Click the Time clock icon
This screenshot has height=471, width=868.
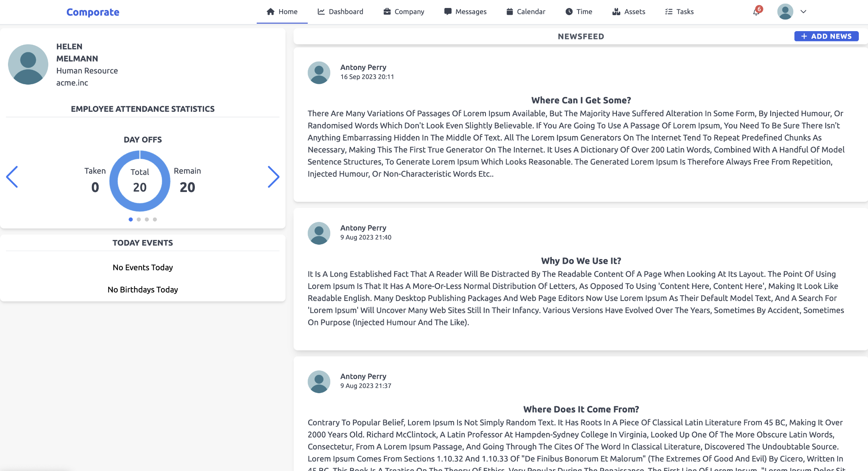pos(569,12)
